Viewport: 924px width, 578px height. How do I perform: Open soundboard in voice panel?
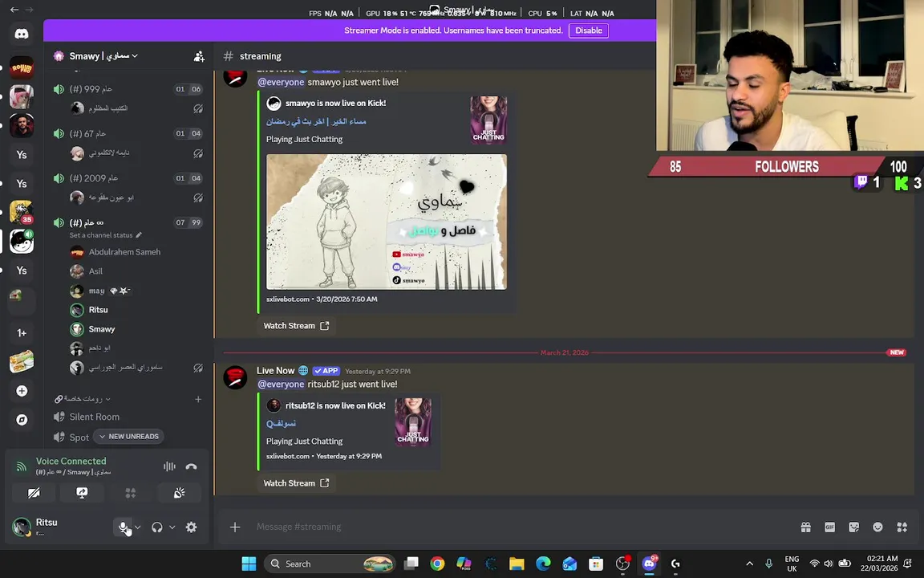click(x=179, y=493)
